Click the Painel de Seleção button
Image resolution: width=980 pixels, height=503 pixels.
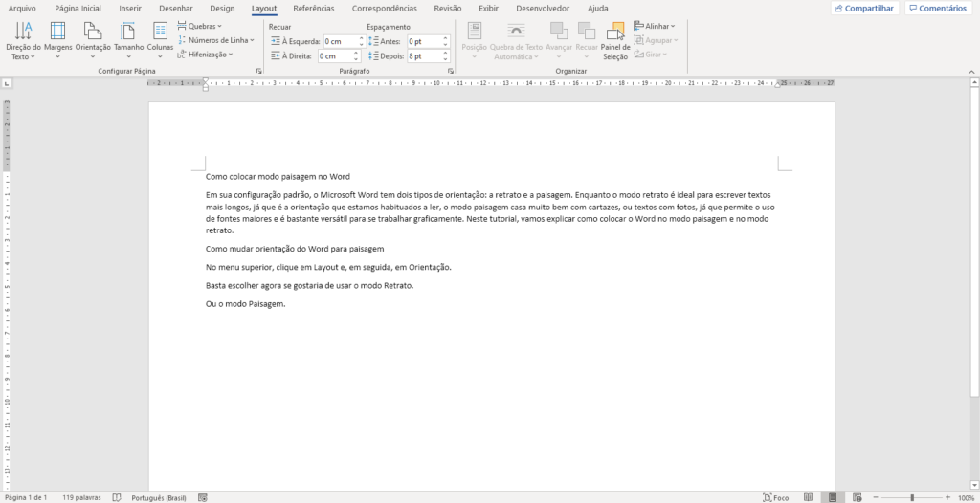pos(616,40)
